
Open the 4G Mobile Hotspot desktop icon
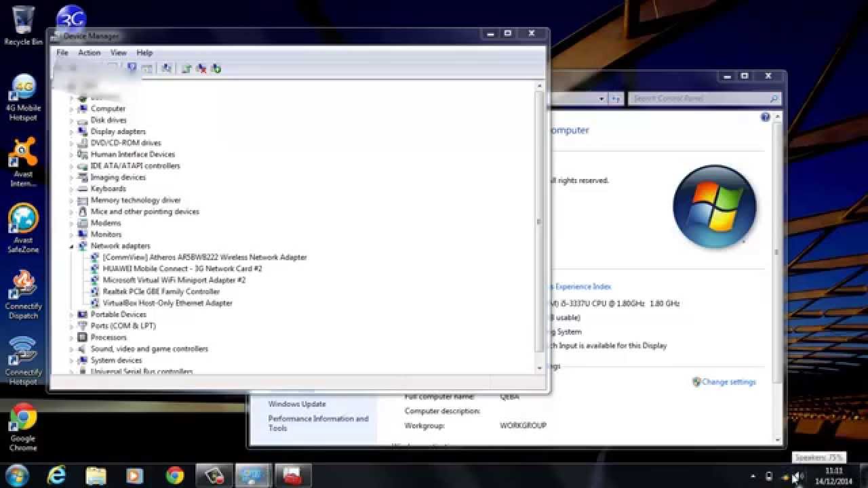pos(23,98)
